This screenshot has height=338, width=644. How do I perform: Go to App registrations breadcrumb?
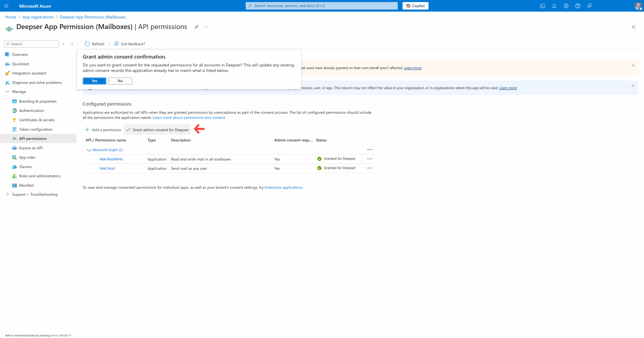point(38,17)
